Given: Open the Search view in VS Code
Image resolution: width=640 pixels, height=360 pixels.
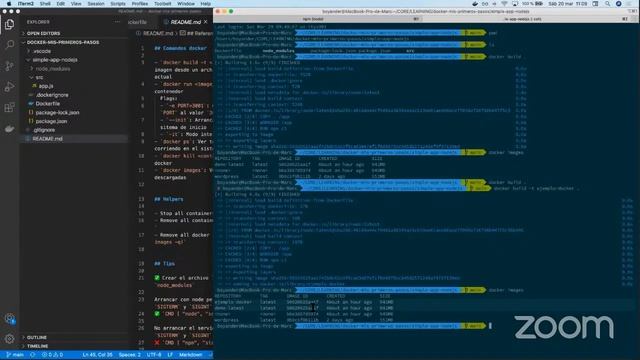Looking at the screenshot, I should coord(9,45).
